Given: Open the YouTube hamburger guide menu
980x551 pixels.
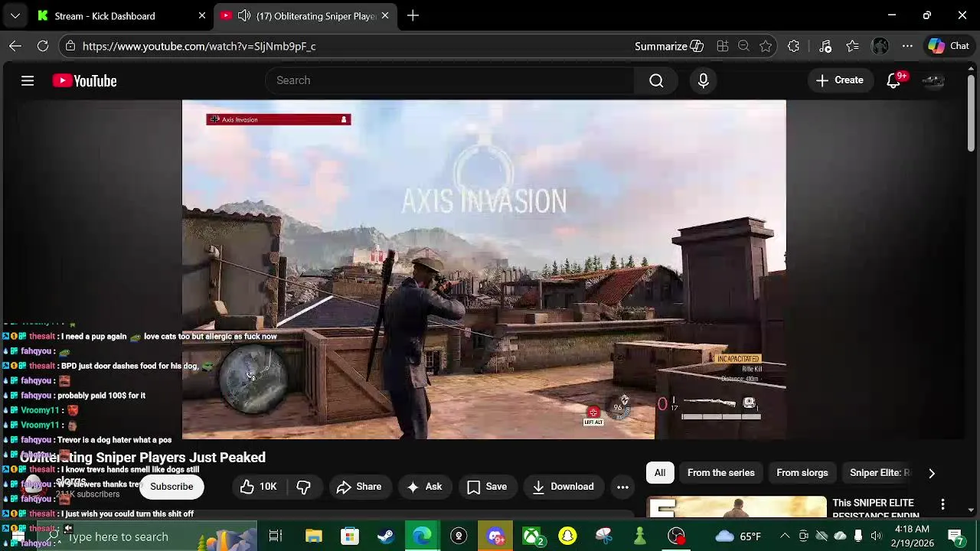Looking at the screenshot, I should (28, 80).
